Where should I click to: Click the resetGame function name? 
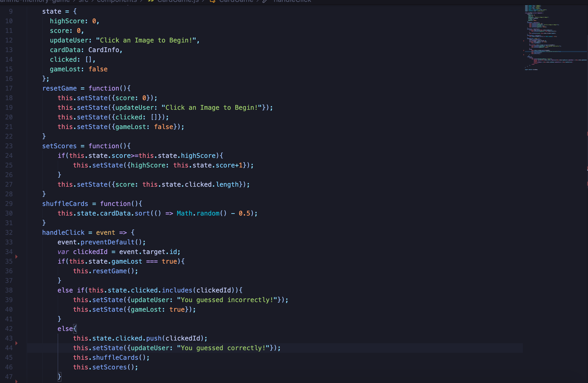[59, 88]
